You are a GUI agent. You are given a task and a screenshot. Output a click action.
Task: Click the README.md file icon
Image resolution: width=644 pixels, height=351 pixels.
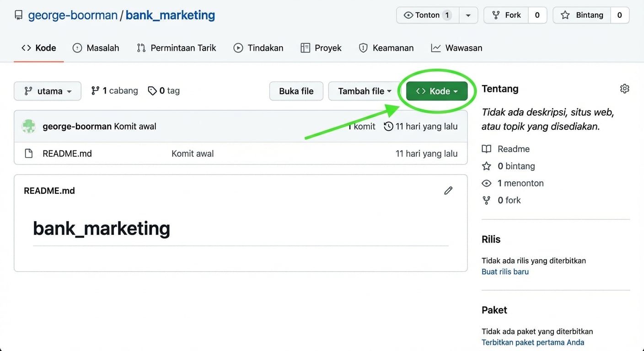click(28, 154)
